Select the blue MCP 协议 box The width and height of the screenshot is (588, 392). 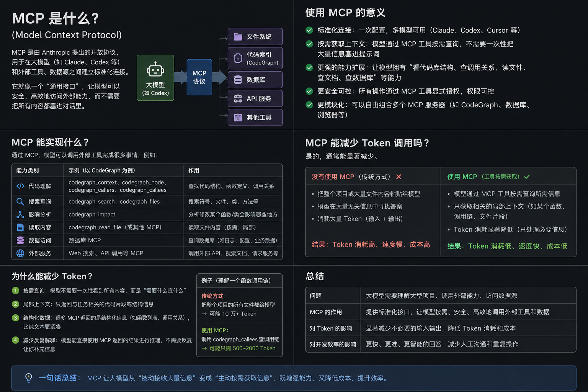coord(199,77)
